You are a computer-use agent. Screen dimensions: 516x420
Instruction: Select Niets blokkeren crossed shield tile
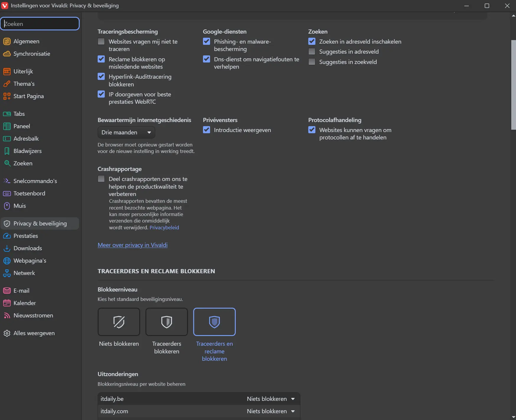tap(119, 322)
